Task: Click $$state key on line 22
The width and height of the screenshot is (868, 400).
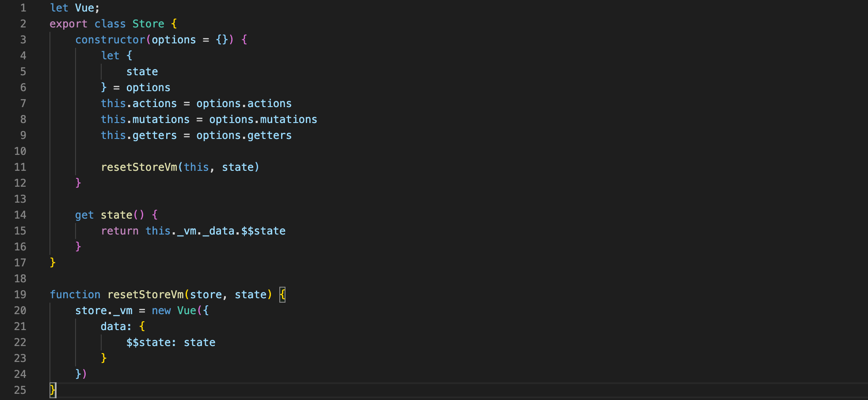Action: tap(148, 342)
